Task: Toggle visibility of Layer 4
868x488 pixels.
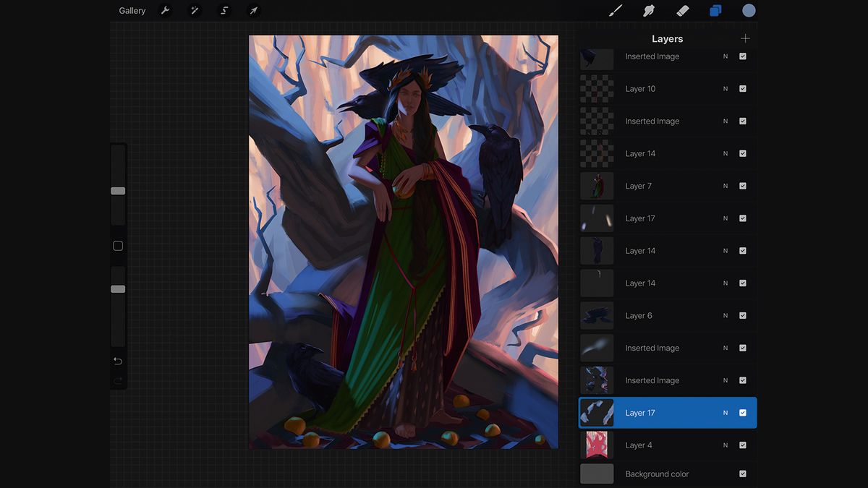Action: [x=742, y=445]
